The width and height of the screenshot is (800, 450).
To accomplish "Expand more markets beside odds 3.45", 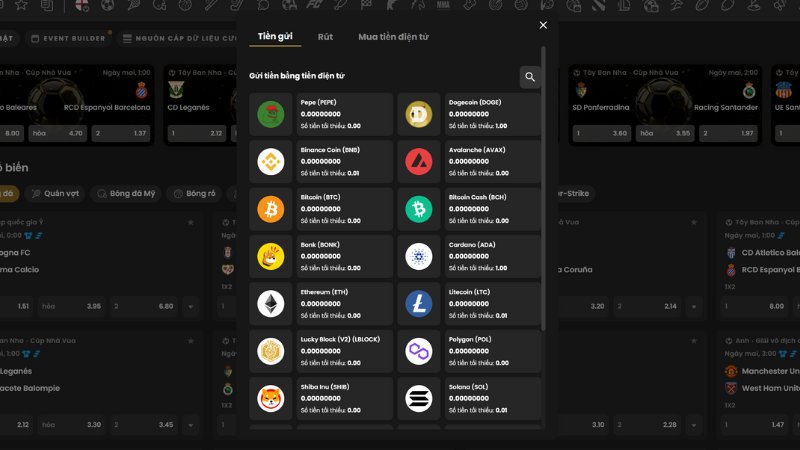I will 191,425.
